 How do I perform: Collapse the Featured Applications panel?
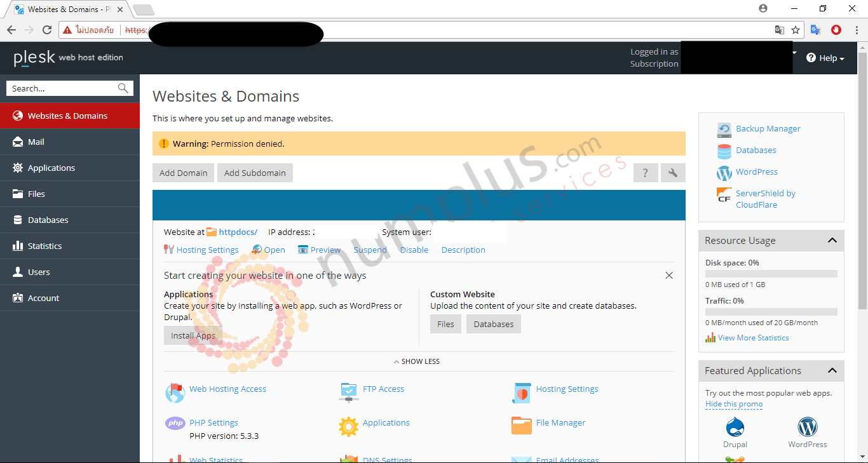coord(832,371)
